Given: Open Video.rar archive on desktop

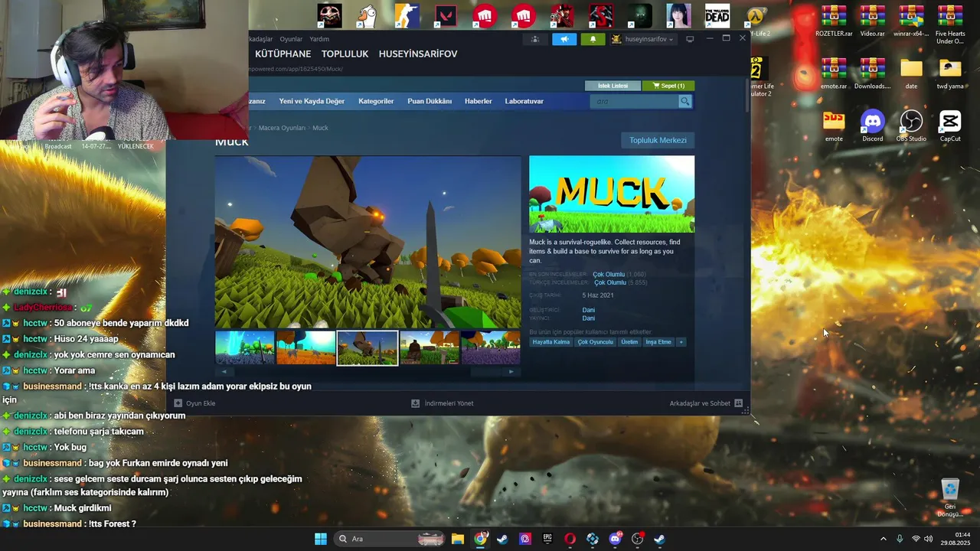Looking at the screenshot, I should tap(872, 21).
